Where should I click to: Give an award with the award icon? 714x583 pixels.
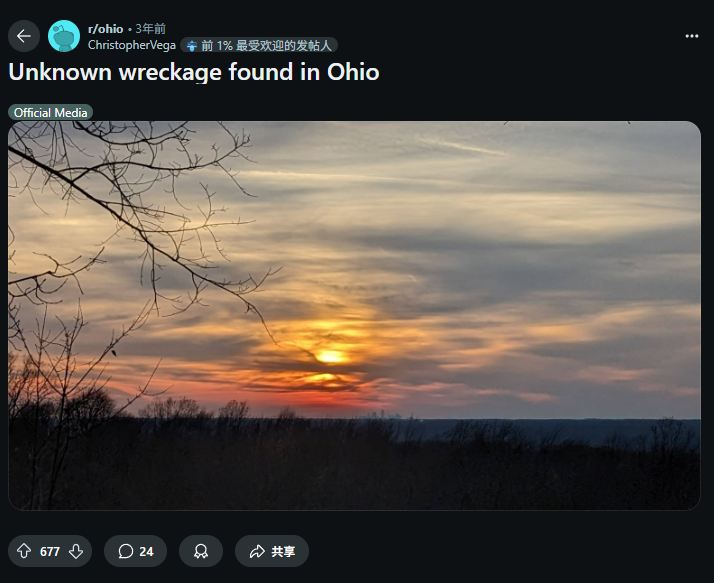pos(201,551)
